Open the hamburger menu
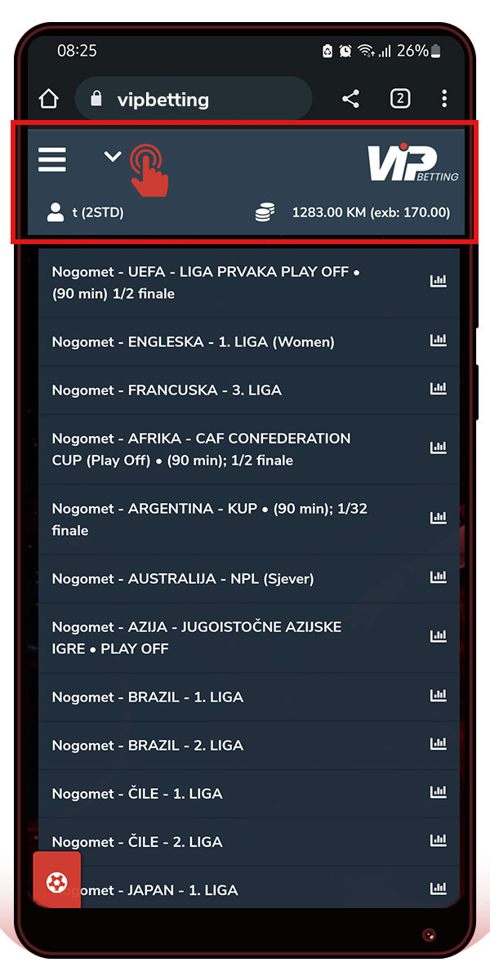Viewport: 490px width, 980px height. (52, 160)
